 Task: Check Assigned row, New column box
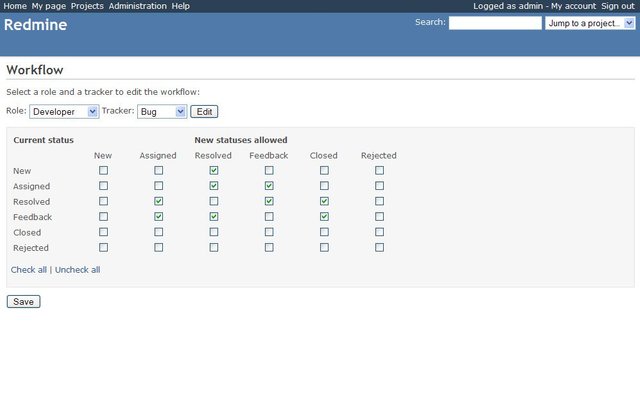(103, 186)
